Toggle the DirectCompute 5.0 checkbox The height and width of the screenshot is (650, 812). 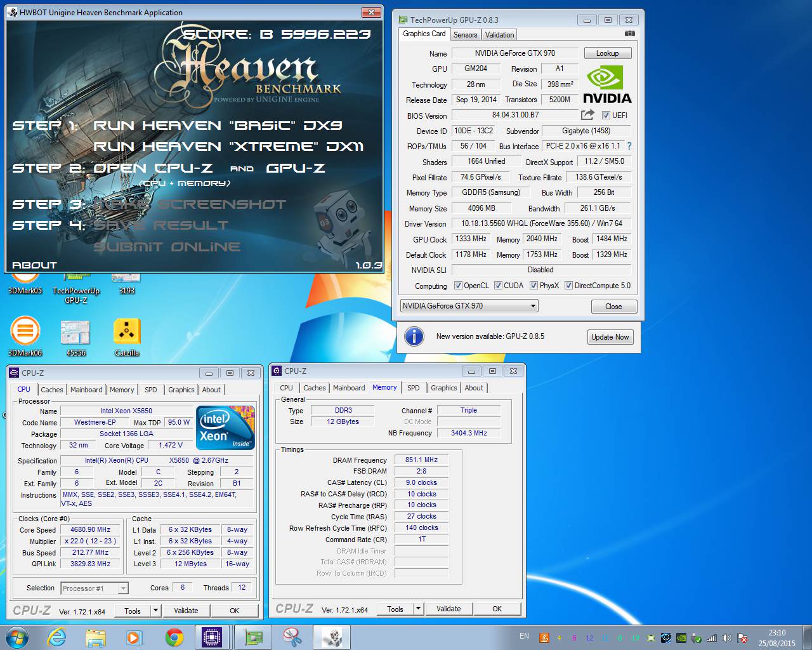tap(568, 286)
